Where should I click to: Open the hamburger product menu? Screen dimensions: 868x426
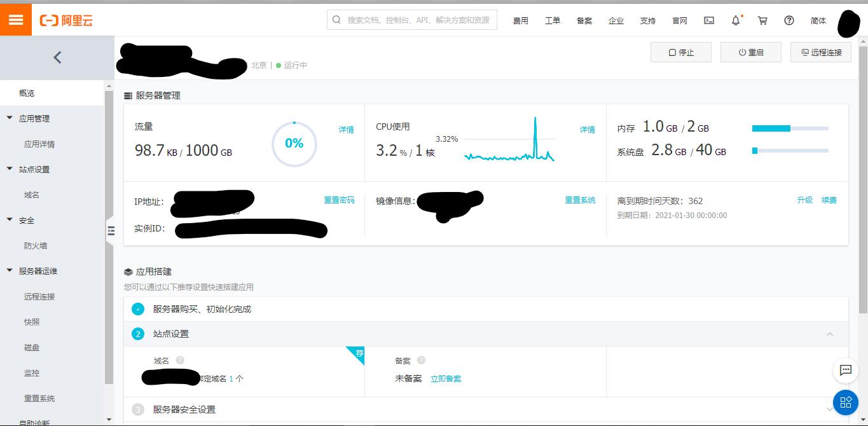click(16, 20)
